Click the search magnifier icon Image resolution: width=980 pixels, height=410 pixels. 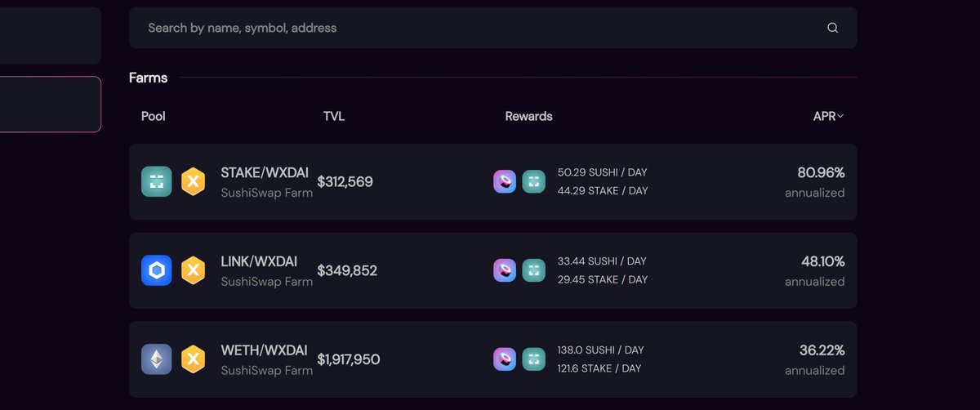pyautogui.click(x=832, y=28)
